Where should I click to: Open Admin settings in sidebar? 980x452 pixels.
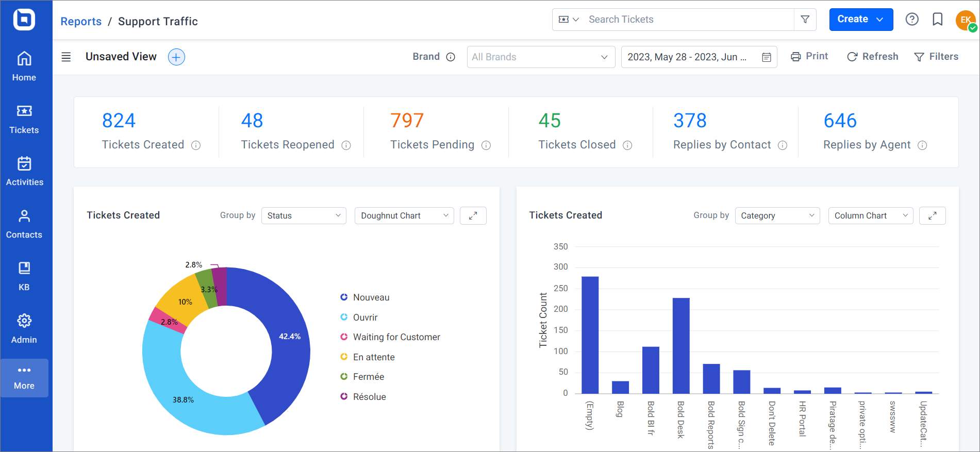click(24, 329)
